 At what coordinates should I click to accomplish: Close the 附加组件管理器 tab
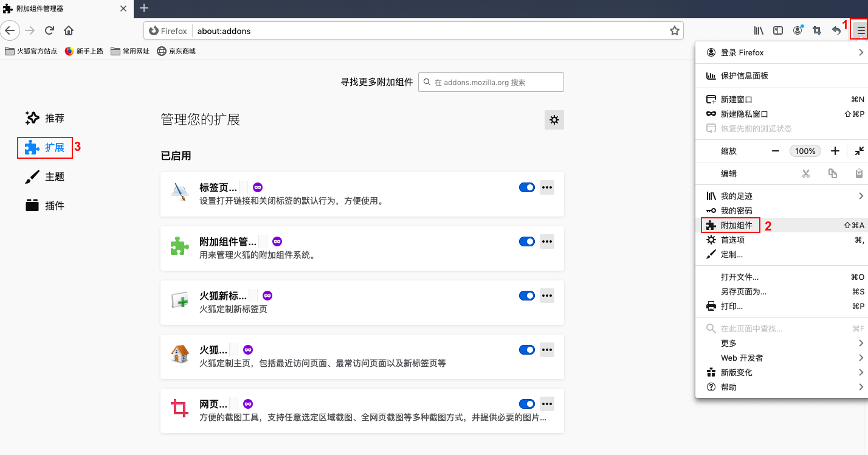point(123,9)
